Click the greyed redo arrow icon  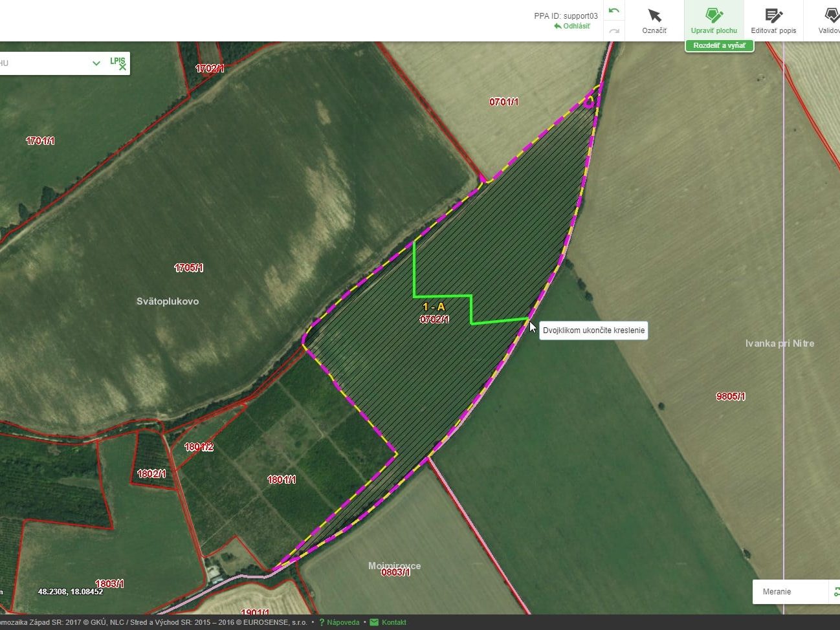click(613, 30)
